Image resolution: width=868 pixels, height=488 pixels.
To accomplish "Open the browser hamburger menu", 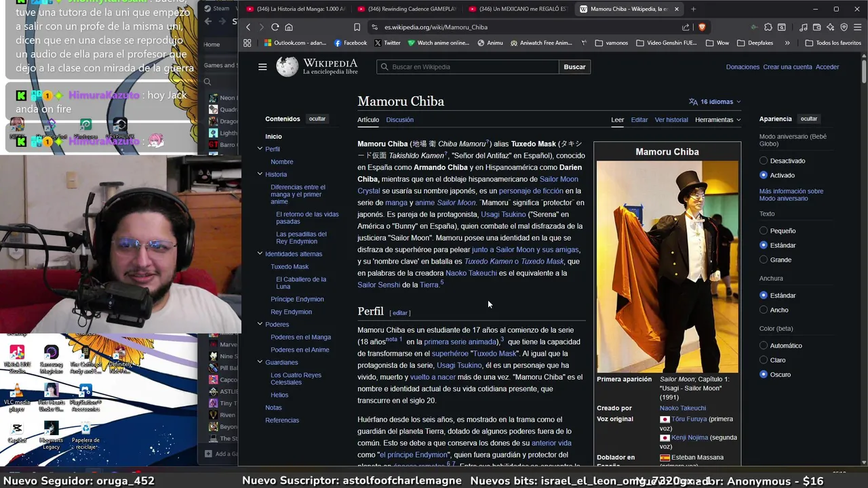I will (x=858, y=27).
